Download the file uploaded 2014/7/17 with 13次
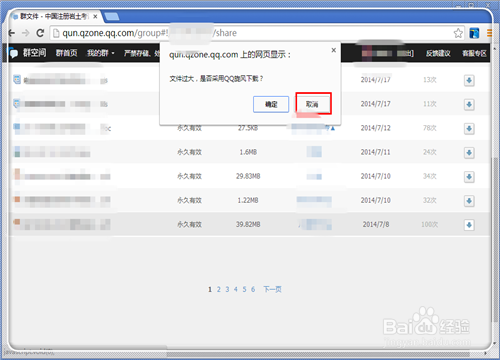The image size is (500, 360). [469, 80]
